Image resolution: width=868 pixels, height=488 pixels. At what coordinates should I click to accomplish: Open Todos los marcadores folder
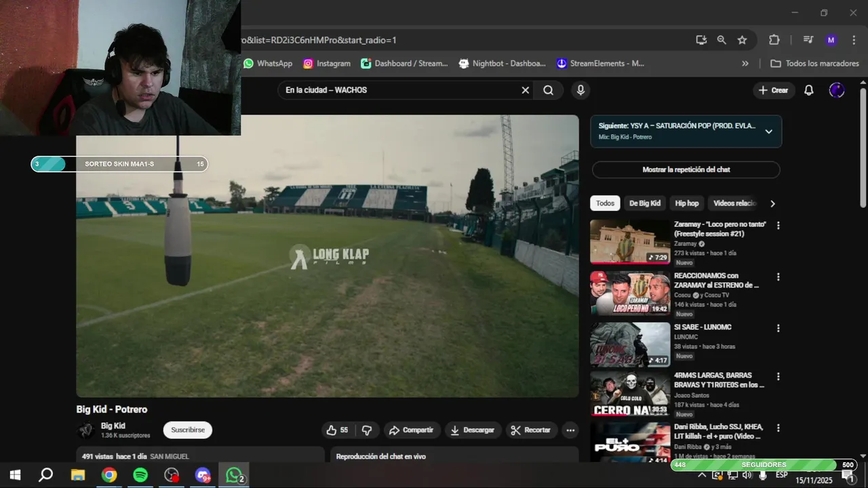tap(815, 63)
